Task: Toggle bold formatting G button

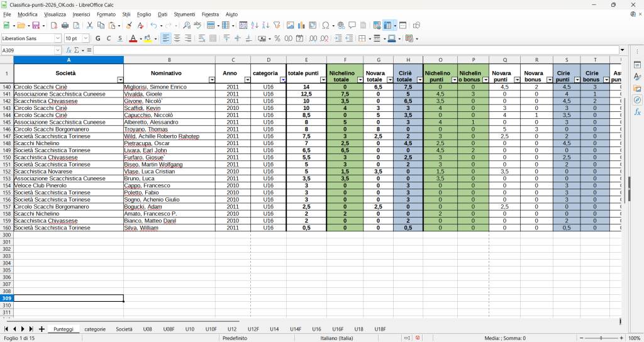Action: (x=97, y=38)
